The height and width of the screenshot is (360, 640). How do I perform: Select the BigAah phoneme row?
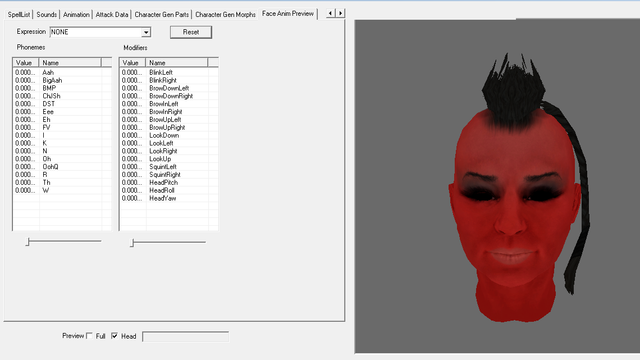point(62,80)
